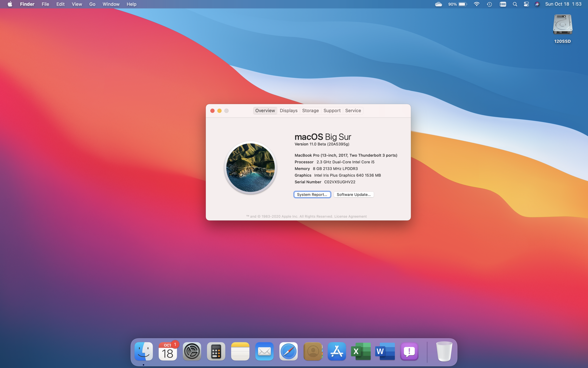Open the Wi-Fi menu bar icon
Viewport: 588px width, 368px height.
[x=477, y=4]
